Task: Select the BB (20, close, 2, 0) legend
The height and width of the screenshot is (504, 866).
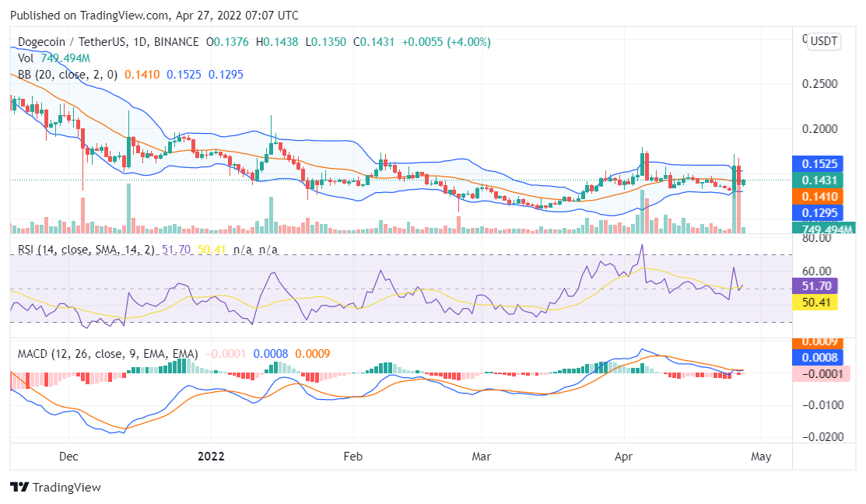Action: pyautogui.click(x=67, y=75)
